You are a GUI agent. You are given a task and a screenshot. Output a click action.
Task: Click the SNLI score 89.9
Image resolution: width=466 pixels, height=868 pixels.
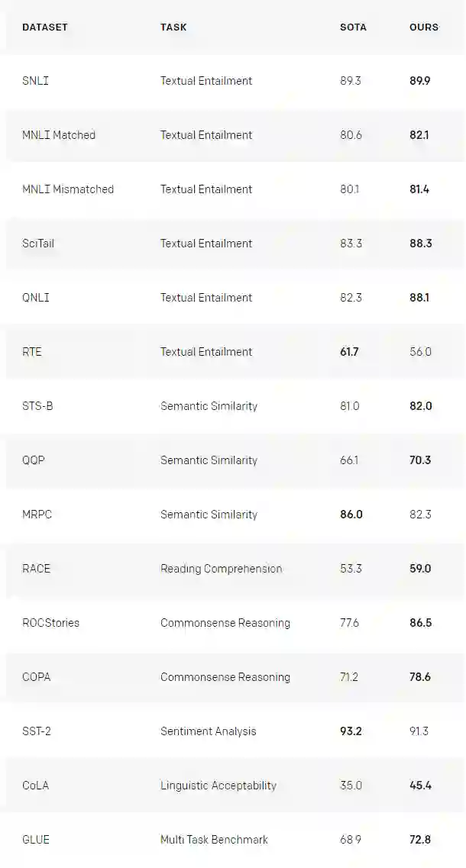[x=420, y=81]
